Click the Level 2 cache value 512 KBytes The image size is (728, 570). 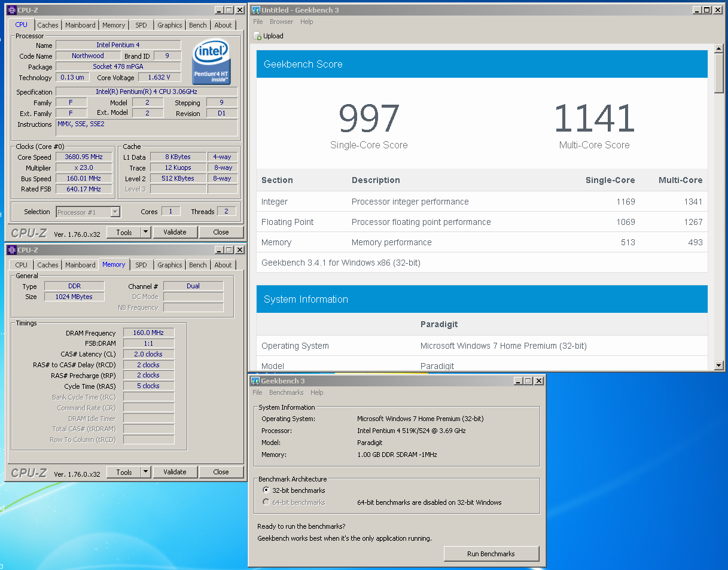[178, 178]
